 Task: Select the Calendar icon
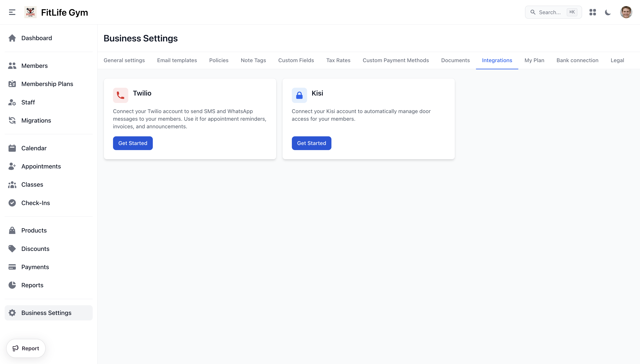click(12, 148)
